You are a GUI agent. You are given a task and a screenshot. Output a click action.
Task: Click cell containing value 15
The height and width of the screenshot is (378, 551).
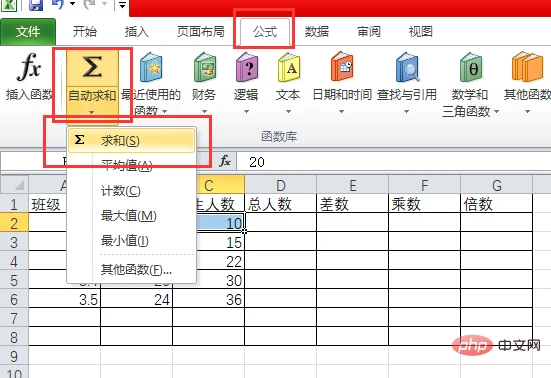[220, 242]
